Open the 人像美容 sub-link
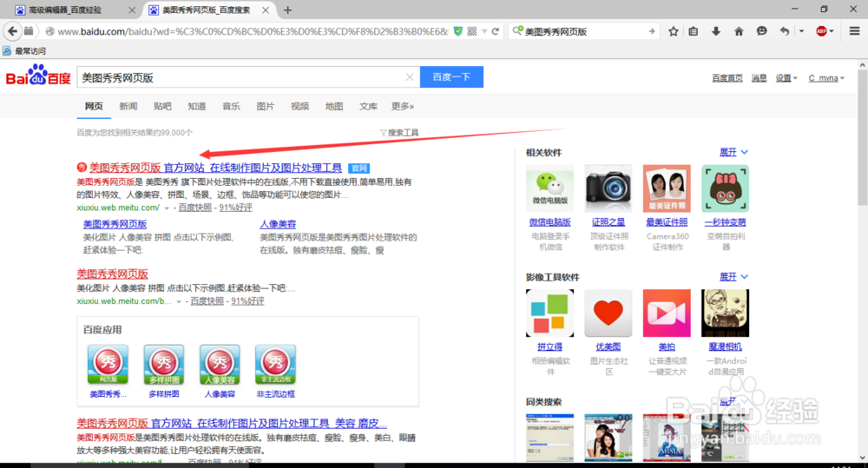The image size is (868, 468). [x=278, y=224]
